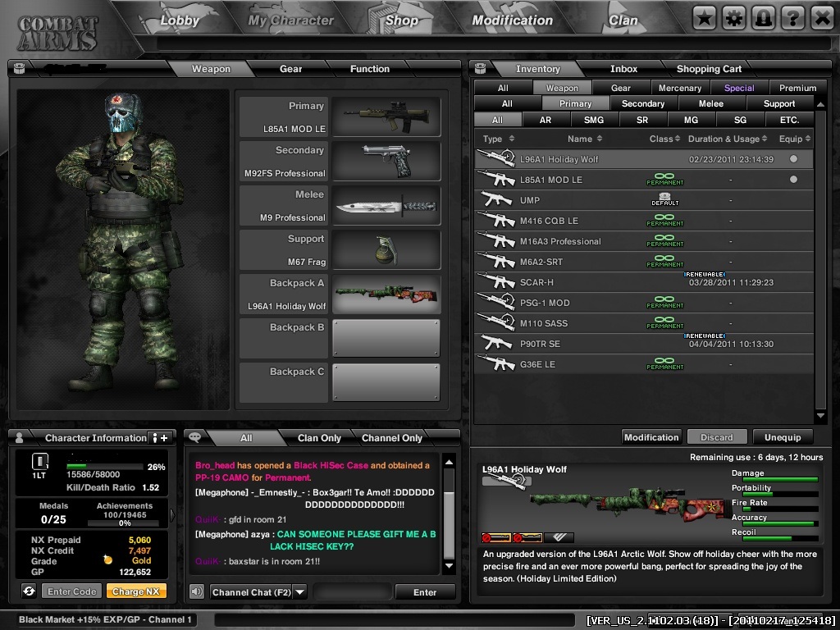
Task: Click the character panel helmet icon
Action: 20,68
